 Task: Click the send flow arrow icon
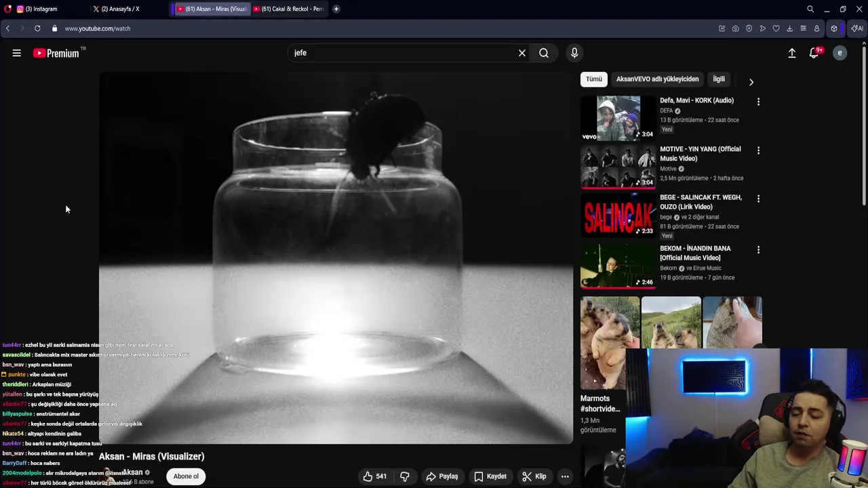coord(762,28)
